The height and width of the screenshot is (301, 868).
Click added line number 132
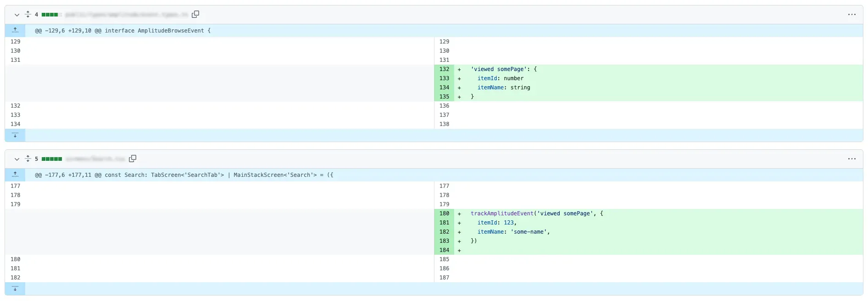point(444,69)
